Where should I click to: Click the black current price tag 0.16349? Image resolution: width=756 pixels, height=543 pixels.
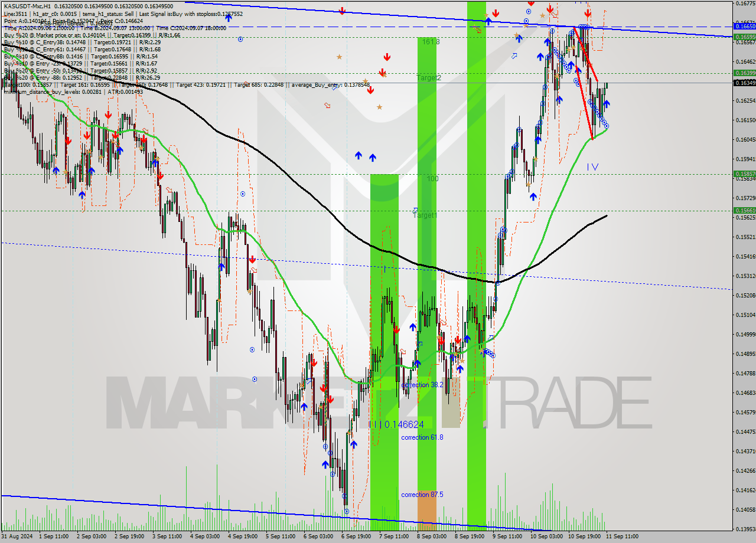(744, 83)
